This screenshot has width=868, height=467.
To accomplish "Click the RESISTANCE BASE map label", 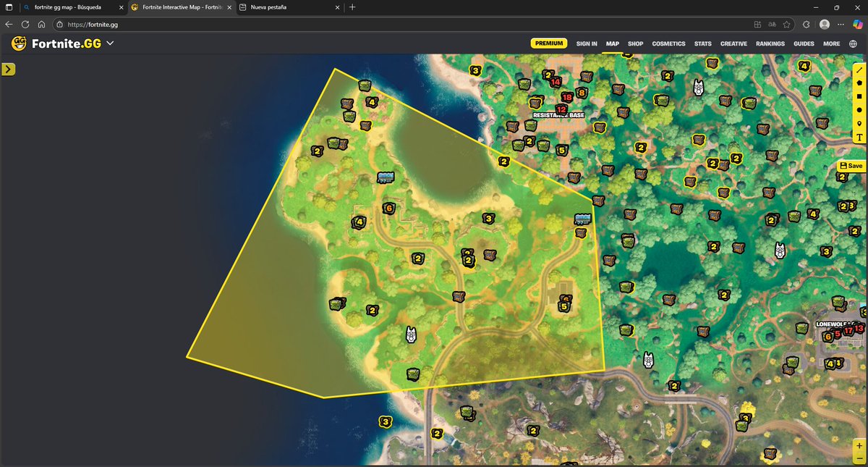I will [558, 115].
